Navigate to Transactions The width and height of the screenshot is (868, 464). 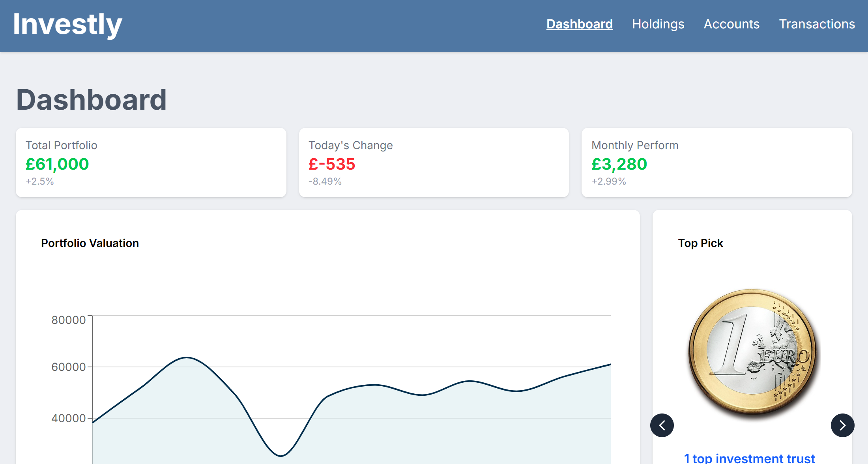pyautogui.click(x=817, y=24)
